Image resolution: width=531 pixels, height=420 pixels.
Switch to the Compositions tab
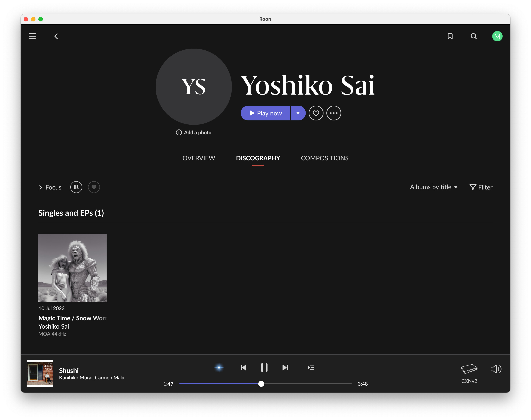[325, 158]
